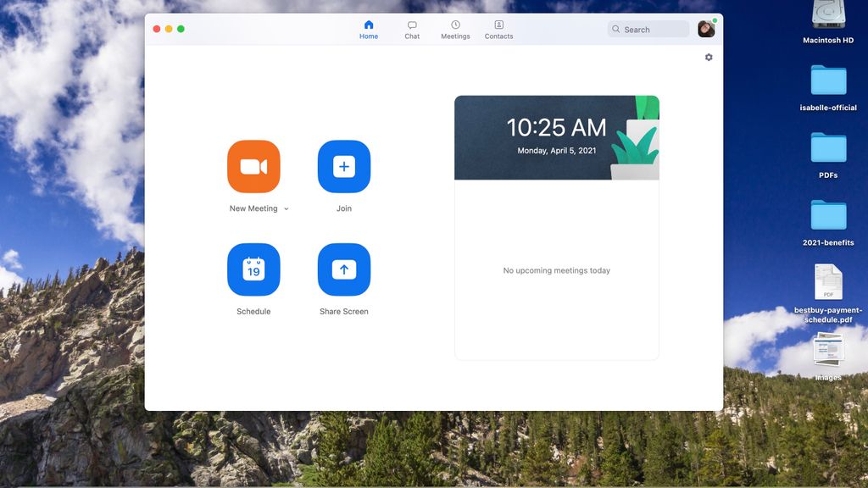Viewport: 868px width, 488px height.
Task: Open Schedule using the calendar icon
Action: click(x=253, y=269)
